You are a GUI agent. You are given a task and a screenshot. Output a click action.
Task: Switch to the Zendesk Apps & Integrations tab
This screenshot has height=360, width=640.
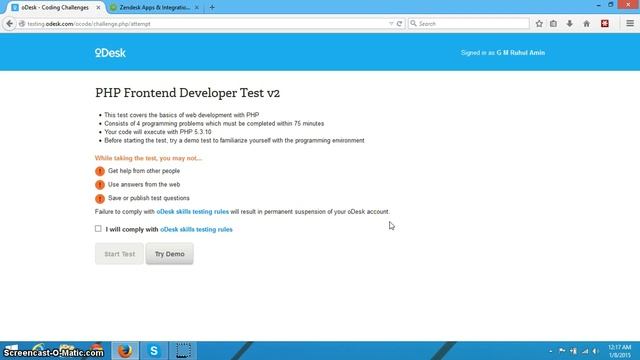point(154,7)
